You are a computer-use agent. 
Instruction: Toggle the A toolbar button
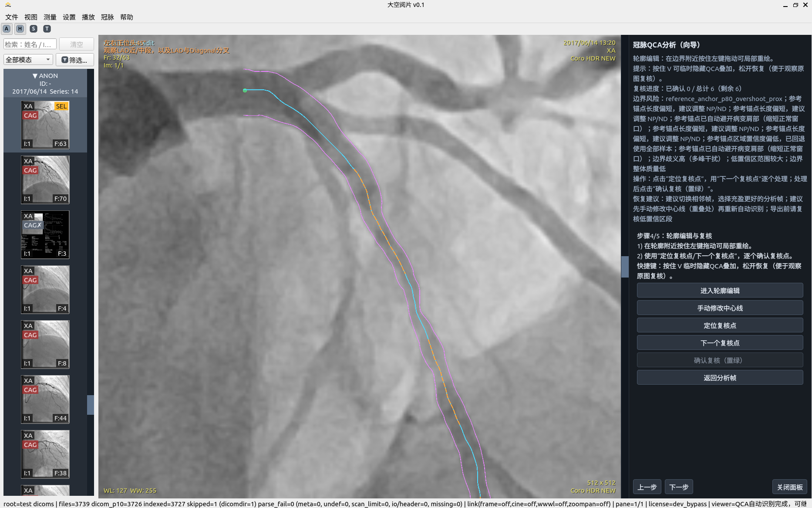coord(7,29)
